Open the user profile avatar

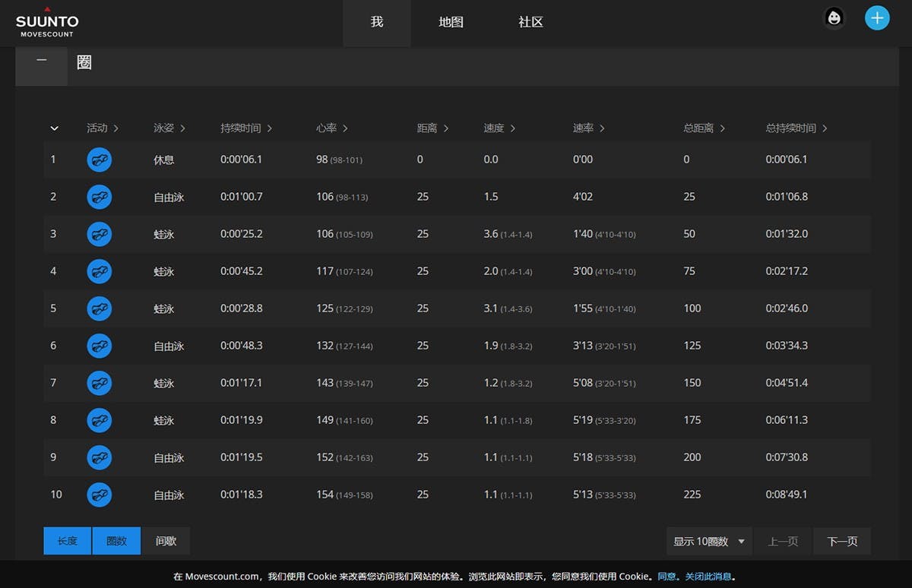[834, 18]
